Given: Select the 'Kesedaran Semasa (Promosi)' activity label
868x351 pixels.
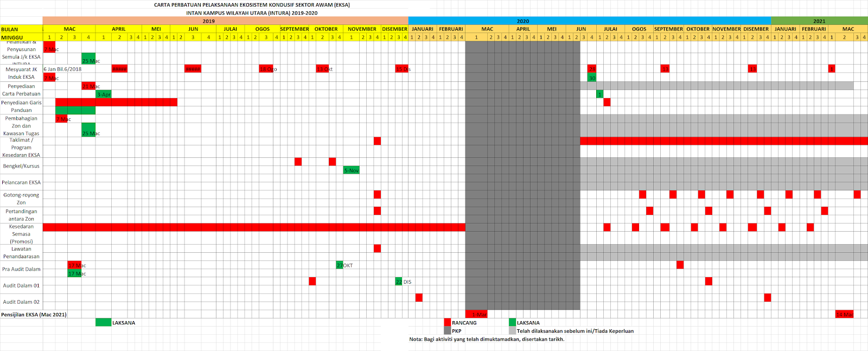Looking at the screenshot, I should pyautogui.click(x=21, y=234).
